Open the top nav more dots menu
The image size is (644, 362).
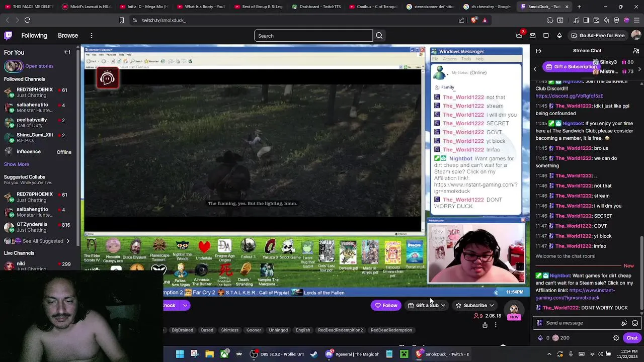[92, 36]
